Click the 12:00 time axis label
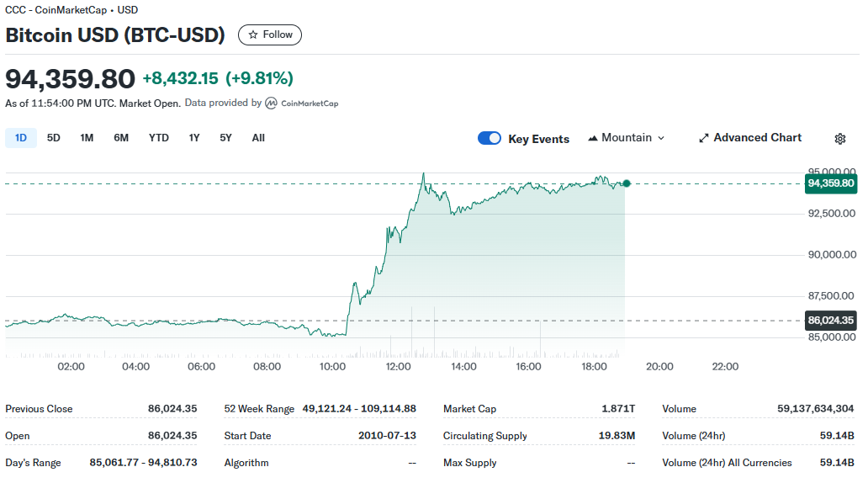The height and width of the screenshot is (483, 868). (398, 367)
